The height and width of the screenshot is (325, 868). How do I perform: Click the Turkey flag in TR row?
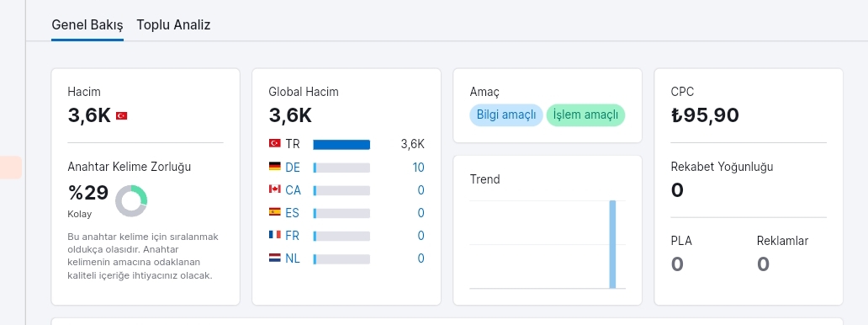[274, 143]
